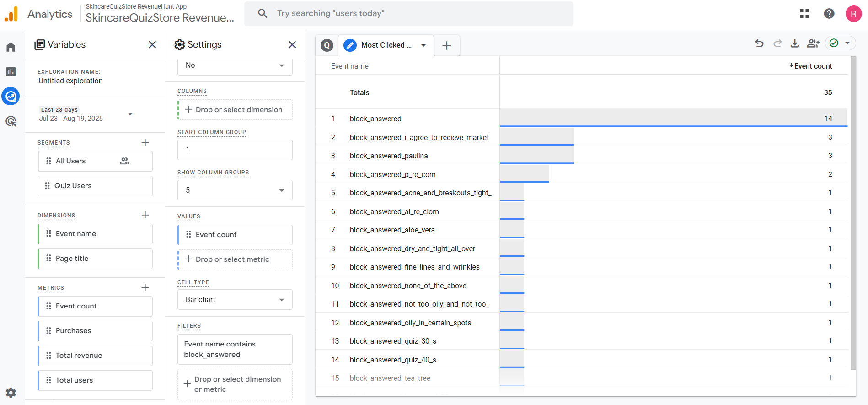Click the bar for block_answered row 1
The height and width of the screenshot is (405, 868).
tap(673, 118)
